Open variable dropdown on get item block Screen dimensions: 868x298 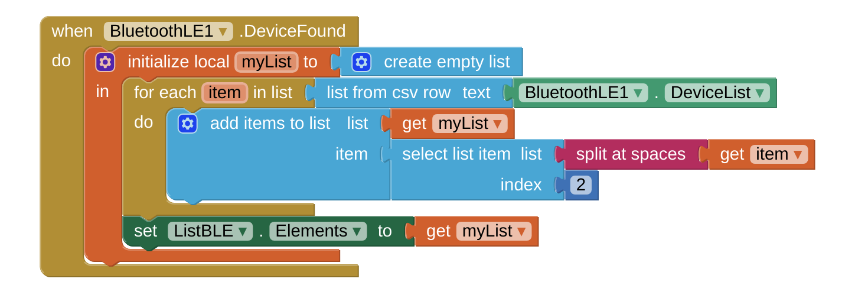point(798,154)
